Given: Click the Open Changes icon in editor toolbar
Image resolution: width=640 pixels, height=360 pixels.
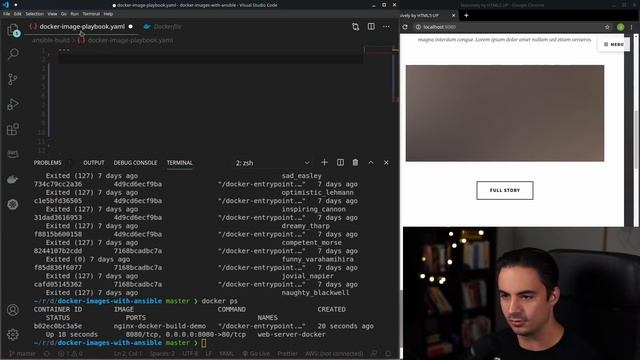Looking at the screenshot, I should pyautogui.click(x=356, y=27).
